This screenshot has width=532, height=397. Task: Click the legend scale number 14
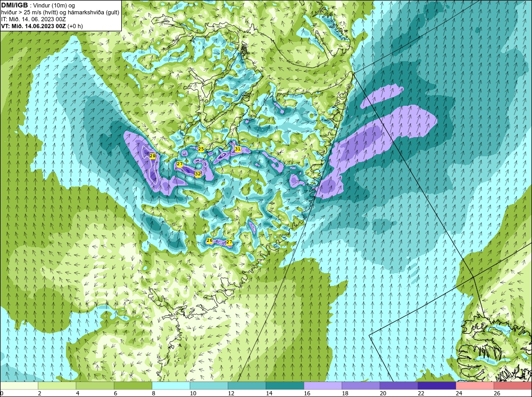pos(269,393)
